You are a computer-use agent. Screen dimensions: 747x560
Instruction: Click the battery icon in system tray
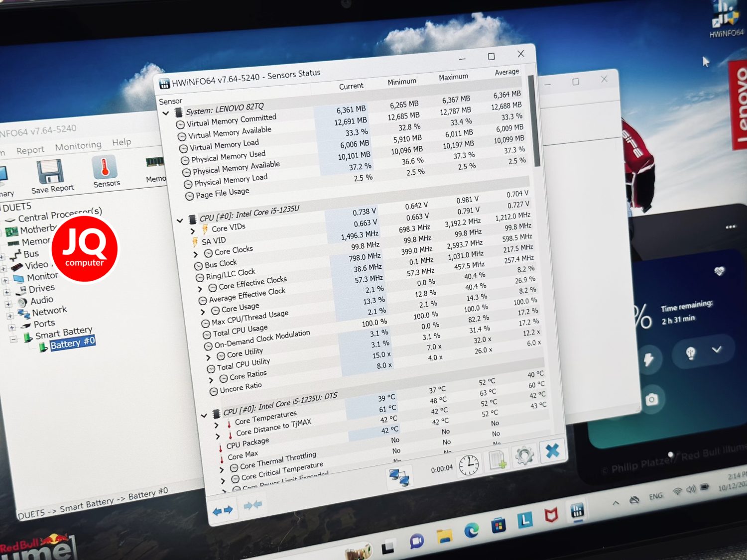[704, 487]
